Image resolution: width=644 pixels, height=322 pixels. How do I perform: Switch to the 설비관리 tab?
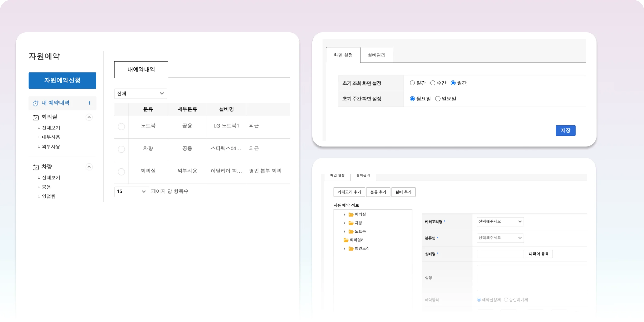(x=376, y=55)
